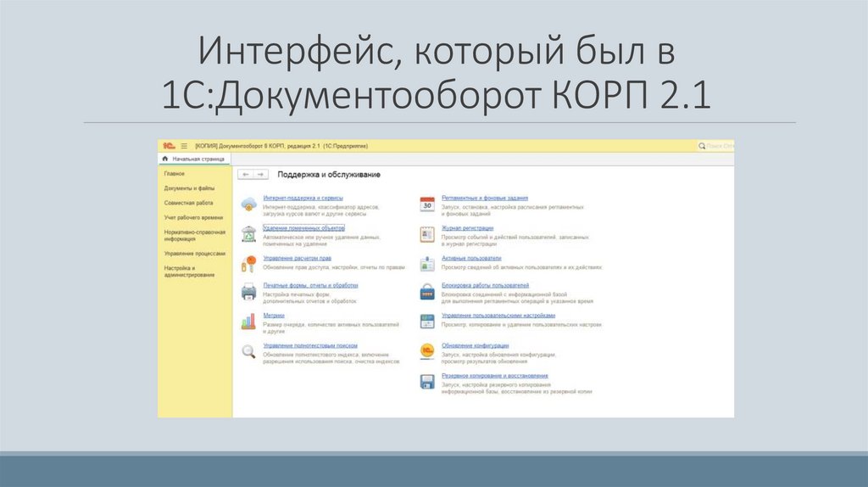Click the recycle bin icon for Удаление помеченных объектов
Image resolution: width=868 pixels, height=487 pixels.
[x=248, y=233]
